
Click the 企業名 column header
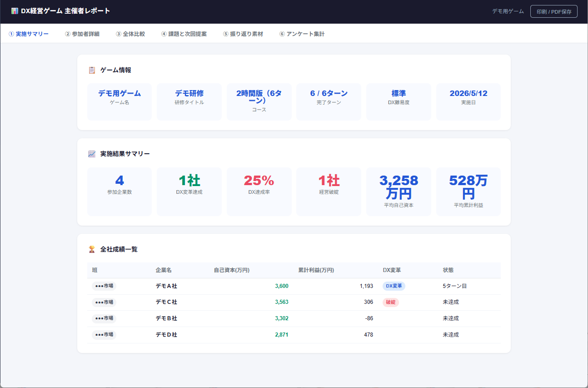[x=164, y=270]
